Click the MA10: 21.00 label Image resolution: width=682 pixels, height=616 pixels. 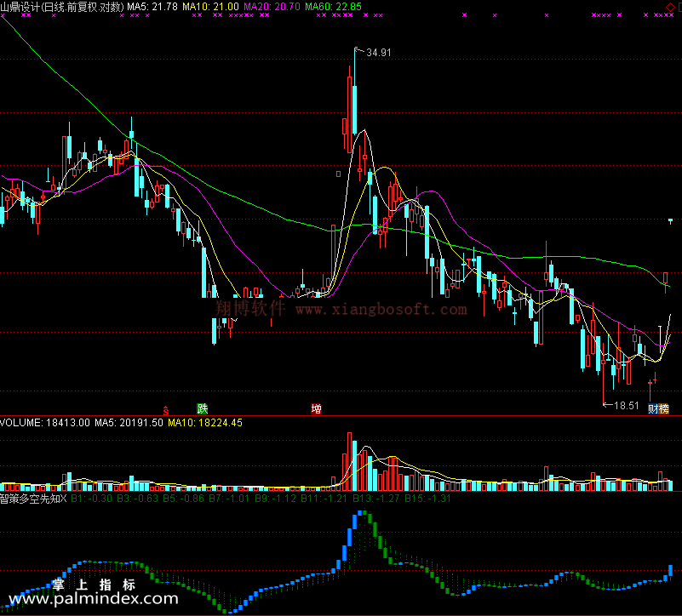210,7
